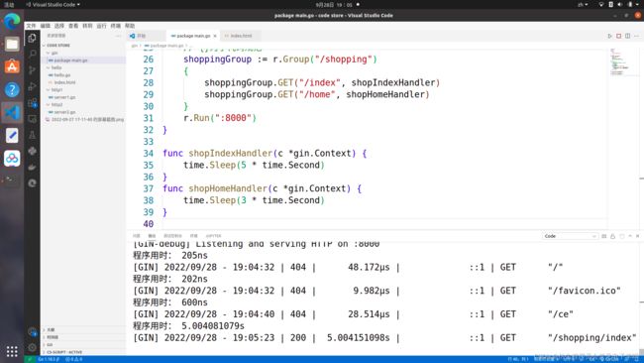Open the Files app in the dock
Screen dimensions: 644x363
point(12,44)
